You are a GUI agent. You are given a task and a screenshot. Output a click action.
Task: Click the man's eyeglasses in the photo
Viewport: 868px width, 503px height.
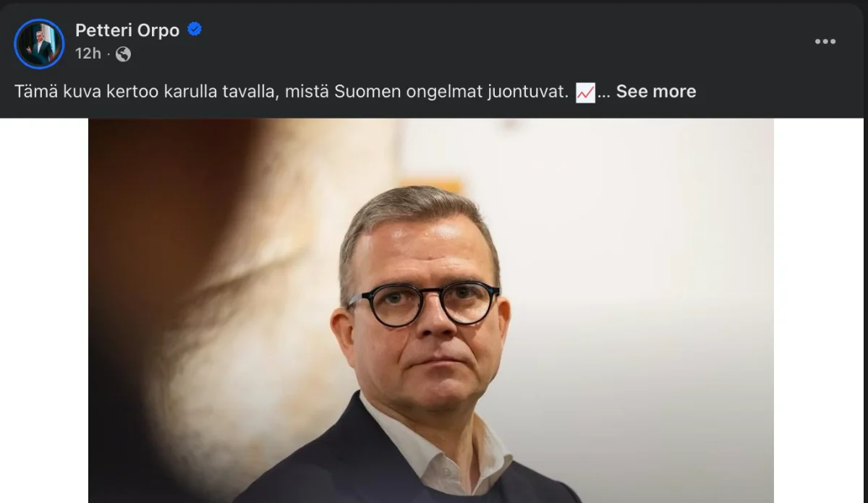click(425, 304)
